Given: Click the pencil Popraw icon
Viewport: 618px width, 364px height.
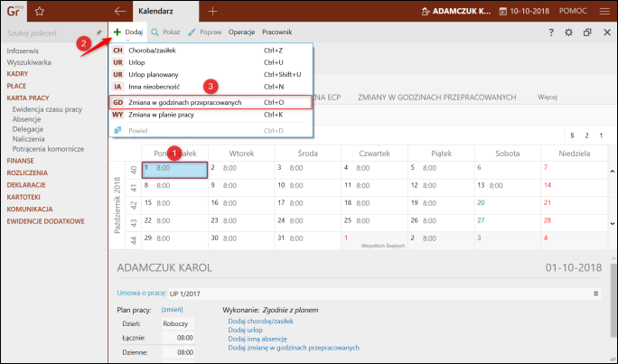Looking at the screenshot, I should click(192, 33).
